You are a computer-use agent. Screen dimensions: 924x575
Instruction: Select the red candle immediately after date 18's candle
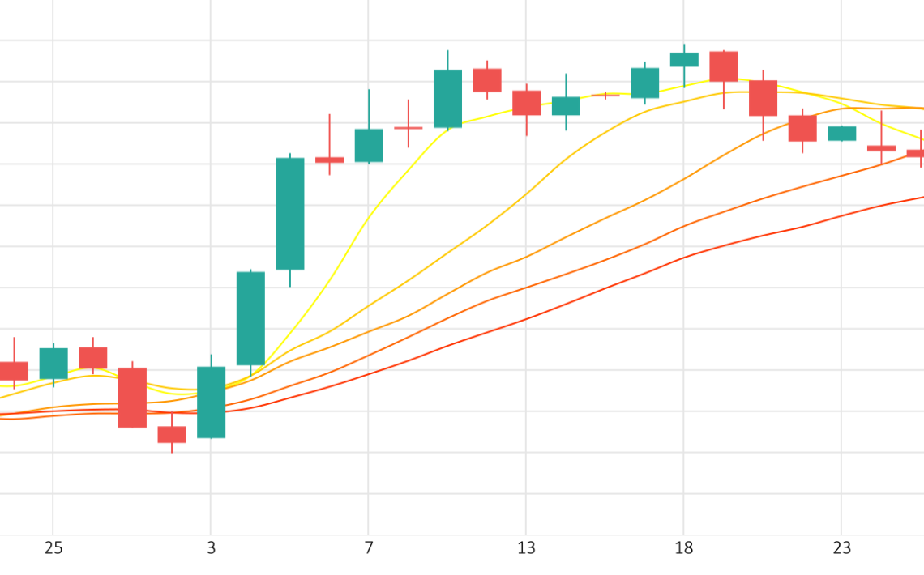pyautogui.click(x=724, y=66)
